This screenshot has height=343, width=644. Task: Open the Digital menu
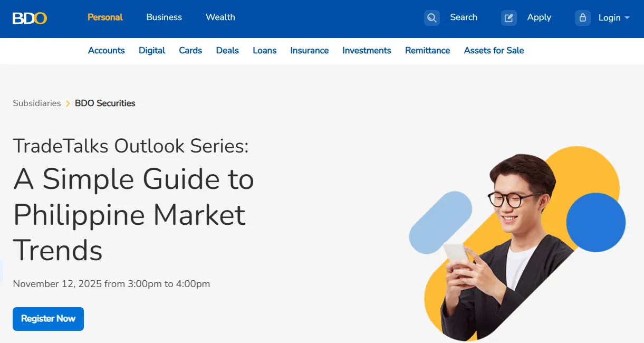[152, 51]
